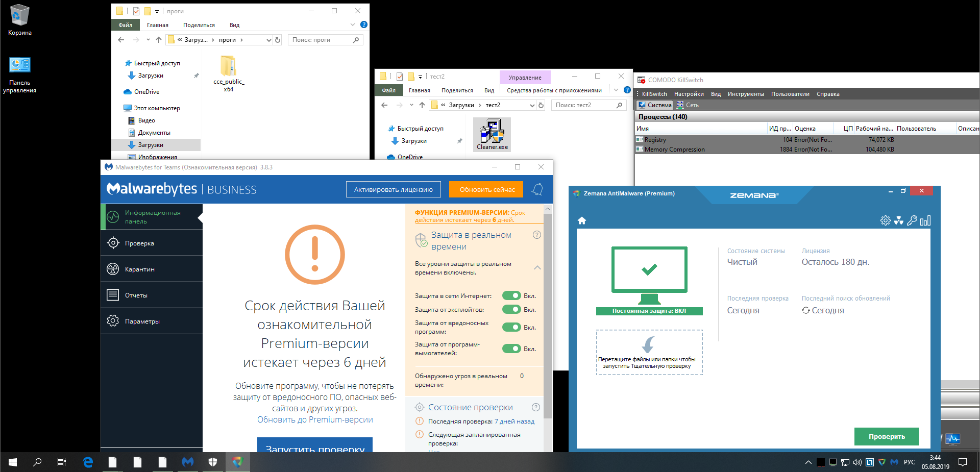Open recent locations dropdown in проги window
The height and width of the screenshot is (472, 980).
coord(148,40)
